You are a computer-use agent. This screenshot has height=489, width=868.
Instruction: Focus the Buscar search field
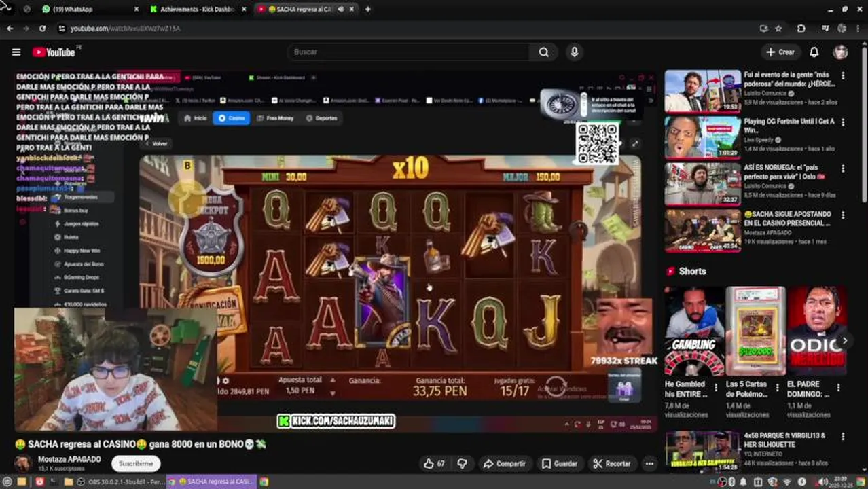[x=409, y=52]
